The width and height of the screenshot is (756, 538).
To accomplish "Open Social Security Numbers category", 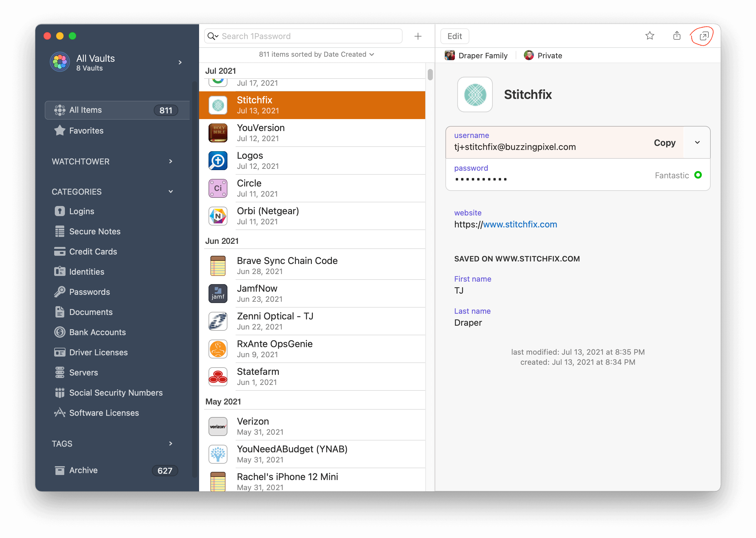I will 108,393.
